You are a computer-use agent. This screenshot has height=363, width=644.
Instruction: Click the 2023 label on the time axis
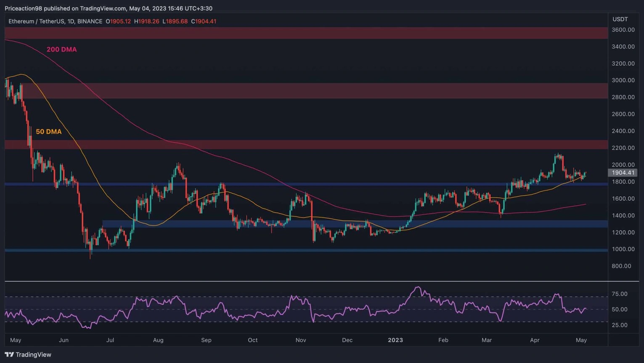(395, 340)
